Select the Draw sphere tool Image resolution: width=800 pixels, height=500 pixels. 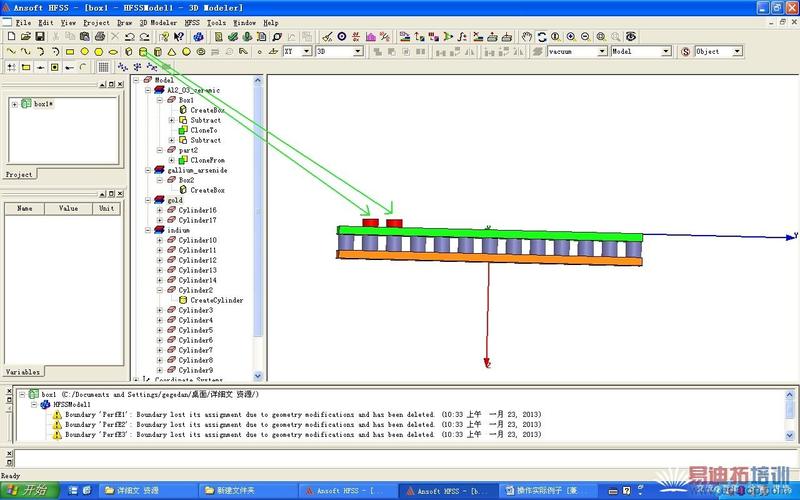(187, 52)
